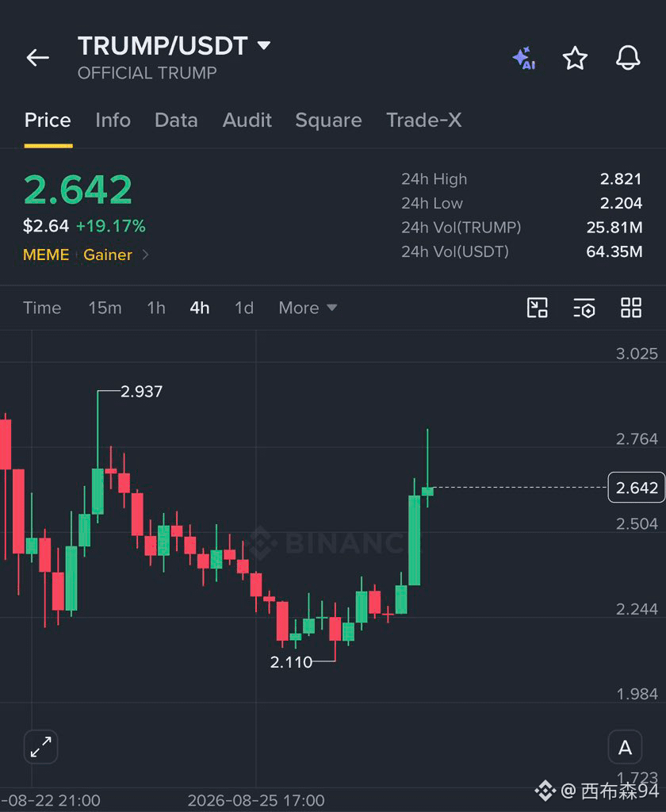Tap the +19.17% change value
Image resolution: width=666 pixels, height=812 pixels.
(111, 226)
